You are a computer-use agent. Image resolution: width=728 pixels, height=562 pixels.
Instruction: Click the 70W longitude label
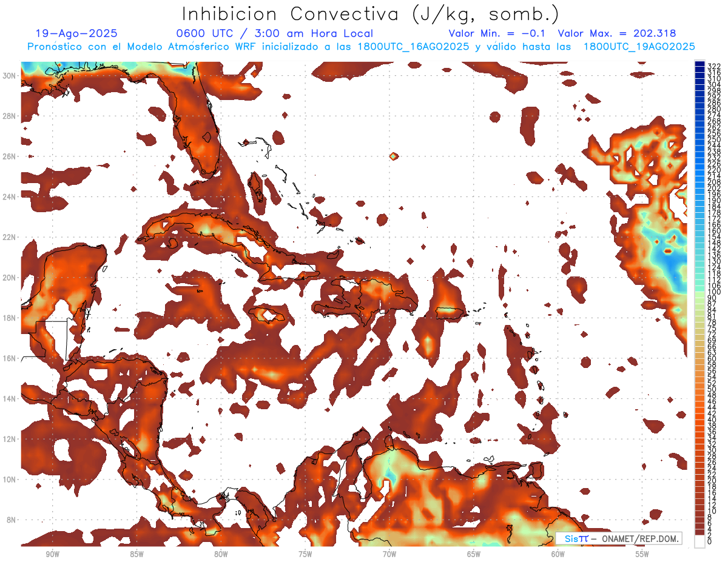tap(389, 555)
